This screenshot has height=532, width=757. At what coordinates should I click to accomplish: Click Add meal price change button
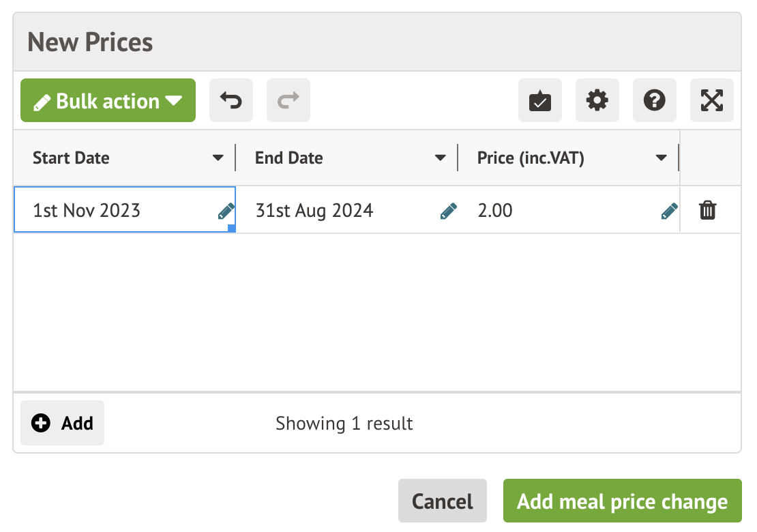click(622, 502)
